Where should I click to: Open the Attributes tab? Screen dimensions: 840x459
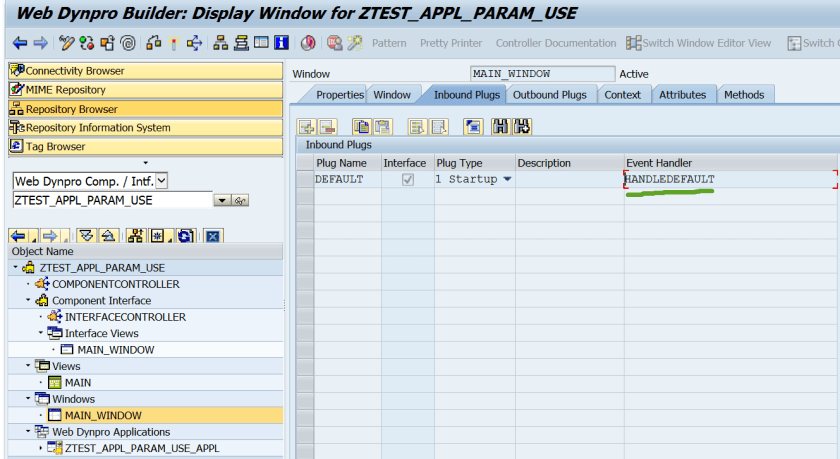pyautogui.click(x=682, y=95)
